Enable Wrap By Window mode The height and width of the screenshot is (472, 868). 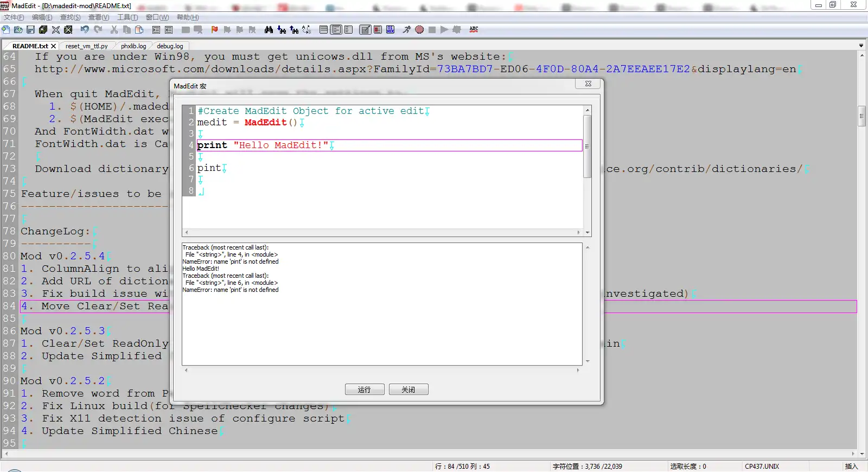click(336, 30)
